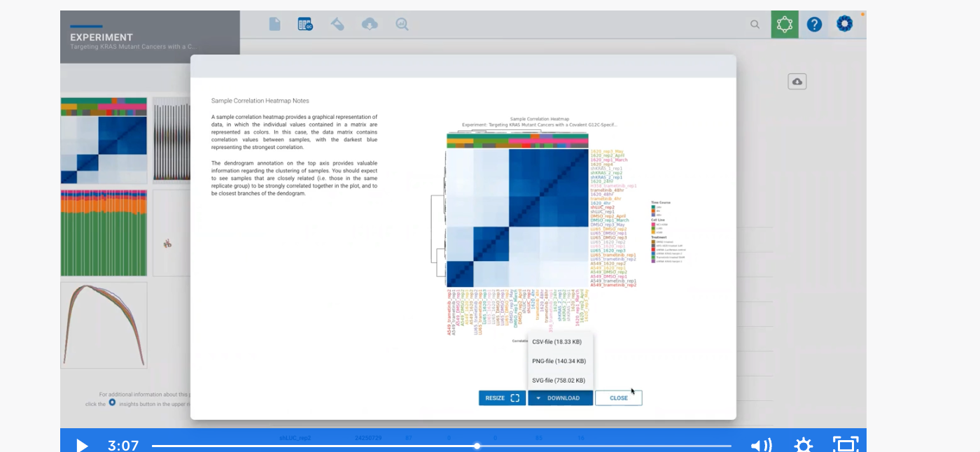Open the QC data table icon
Image resolution: width=980 pixels, height=452 pixels.
click(306, 24)
